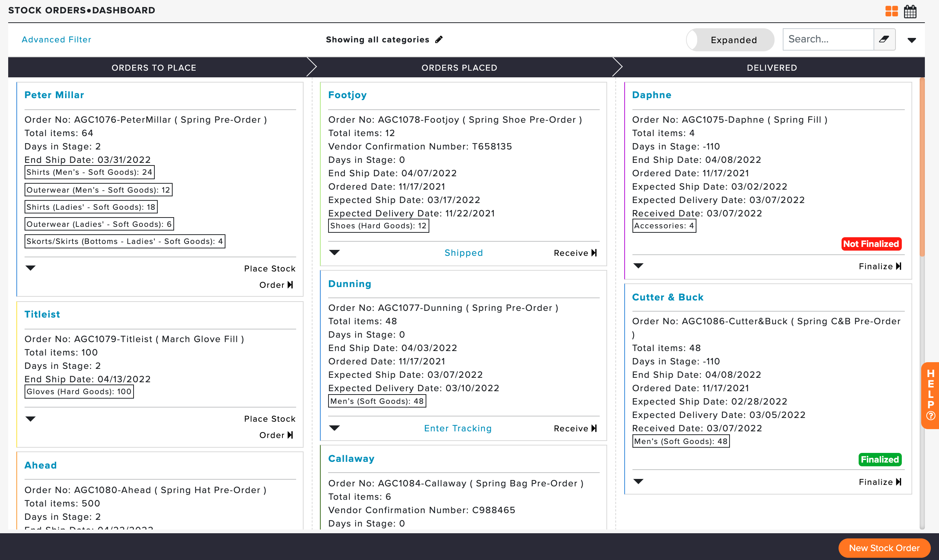Select Men's (Soft Goods): 48 tag on Dunning
The height and width of the screenshot is (560, 939).
click(377, 401)
